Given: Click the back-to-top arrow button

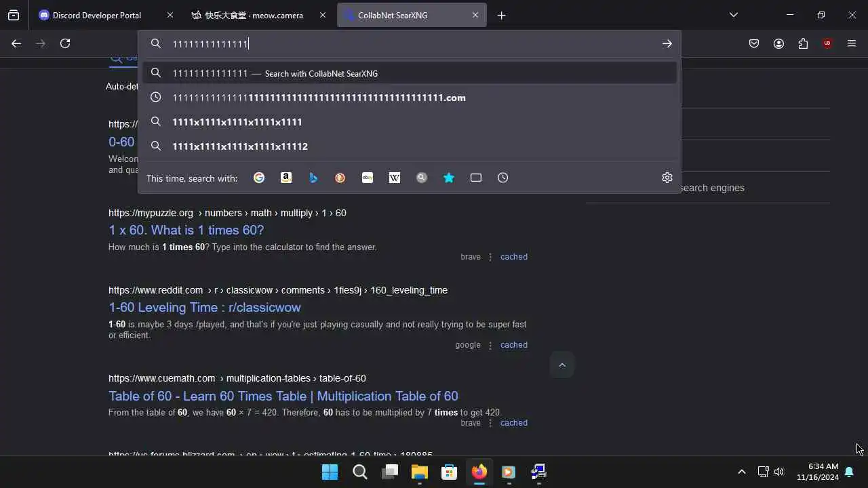Looking at the screenshot, I should pyautogui.click(x=562, y=365).
